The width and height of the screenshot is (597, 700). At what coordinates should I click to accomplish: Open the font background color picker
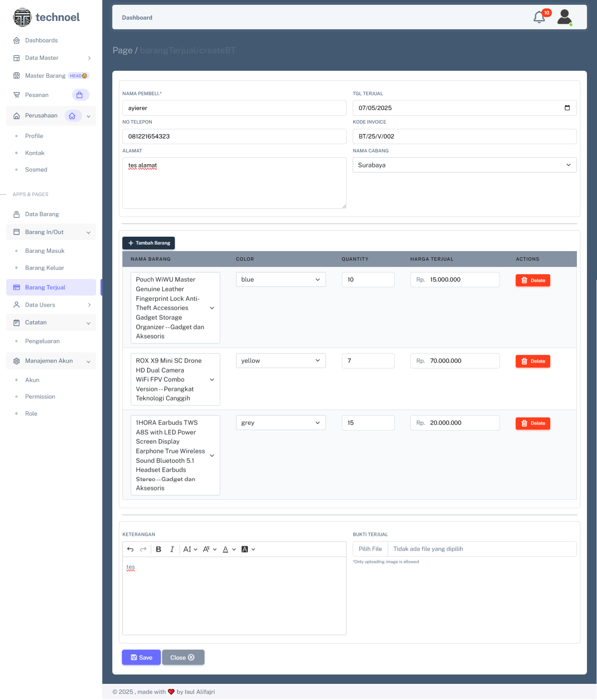point(248,549)
